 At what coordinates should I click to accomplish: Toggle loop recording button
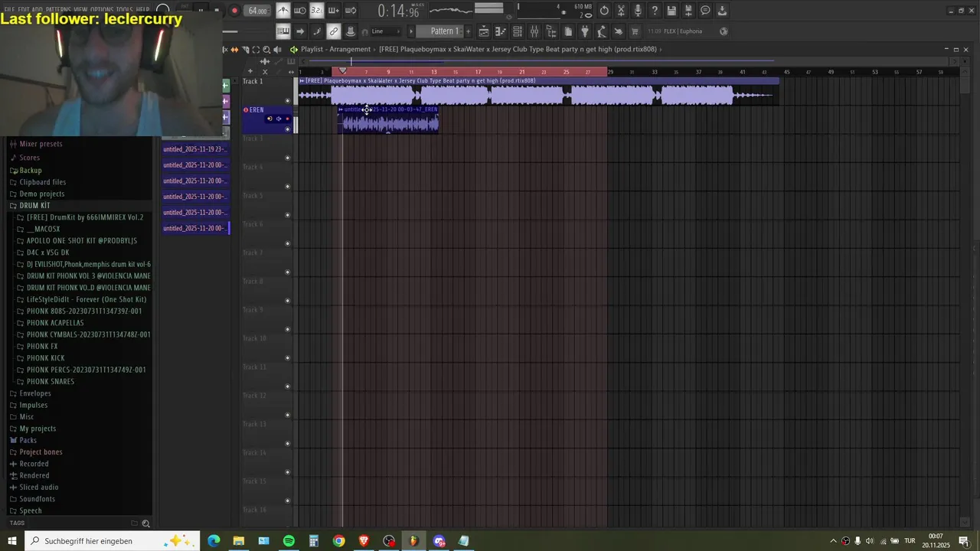[351, 11]
